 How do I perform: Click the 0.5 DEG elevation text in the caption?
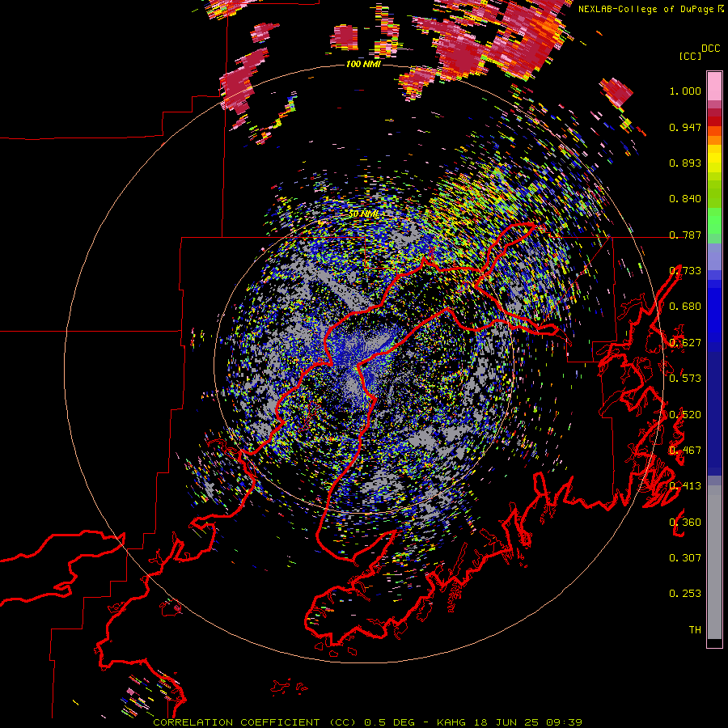click(391, 722)
